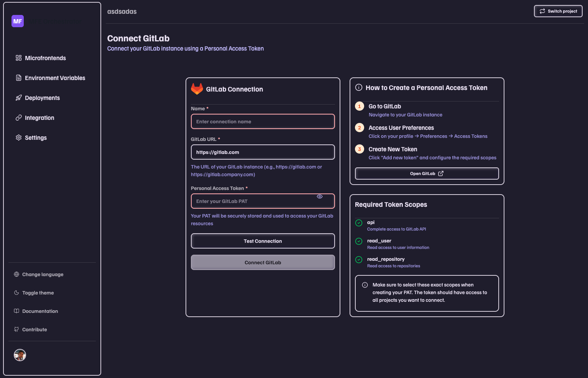
Task: Click the MF logo icon
Action: [18, 21]
